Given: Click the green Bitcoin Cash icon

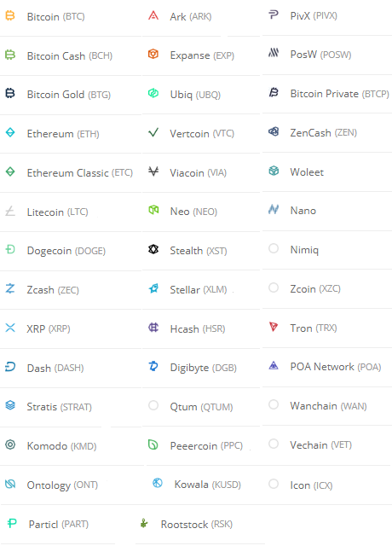Looking at the screenshot, I should (10, 55).
